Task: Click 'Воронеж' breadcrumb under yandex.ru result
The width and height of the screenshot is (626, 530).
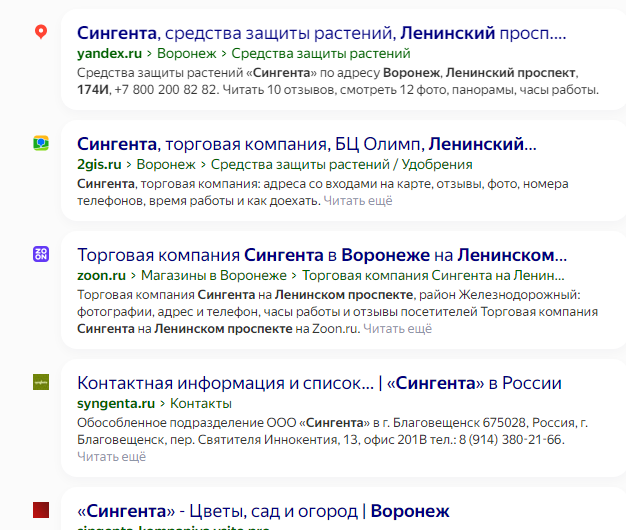Action: 186,53
